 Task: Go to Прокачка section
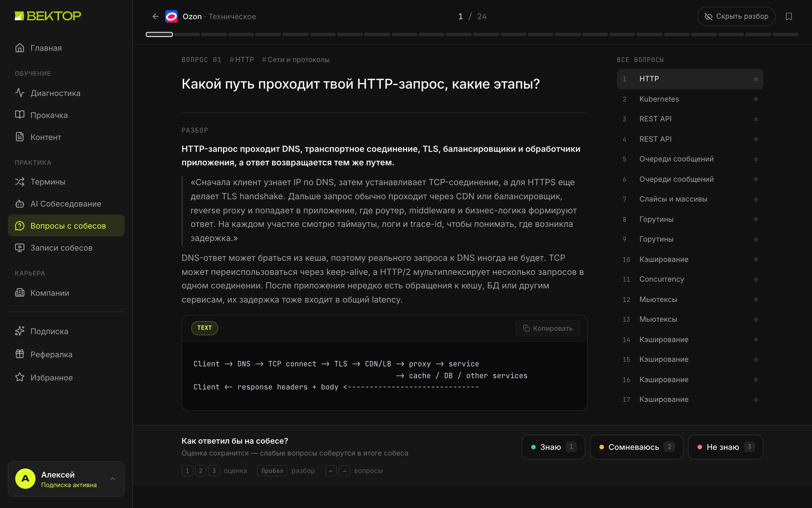point(66,115)
